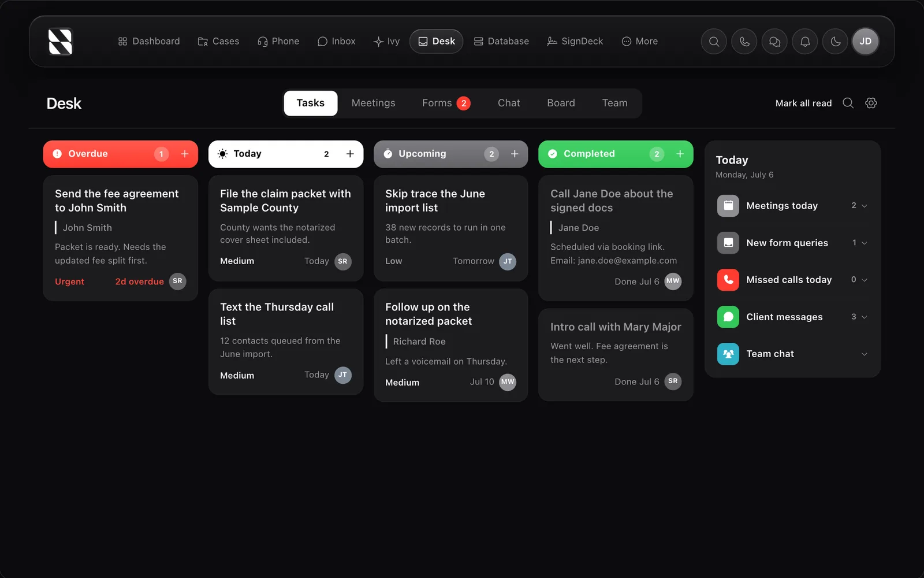This screenshot has height=578, width=924.
Task: Expand Team chat chevron
Action: (865, 354)
